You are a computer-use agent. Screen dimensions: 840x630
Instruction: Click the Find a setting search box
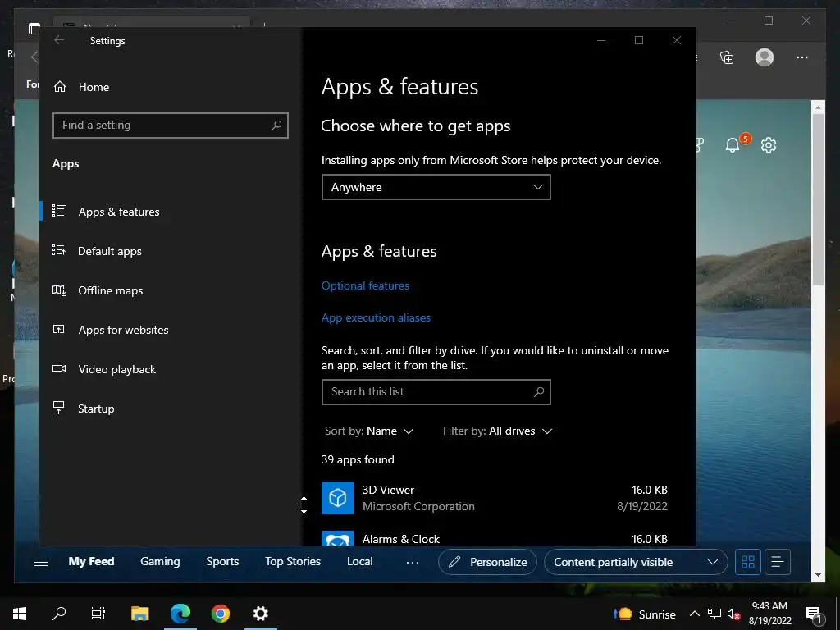pyautogui.click(x=171, y=126)
